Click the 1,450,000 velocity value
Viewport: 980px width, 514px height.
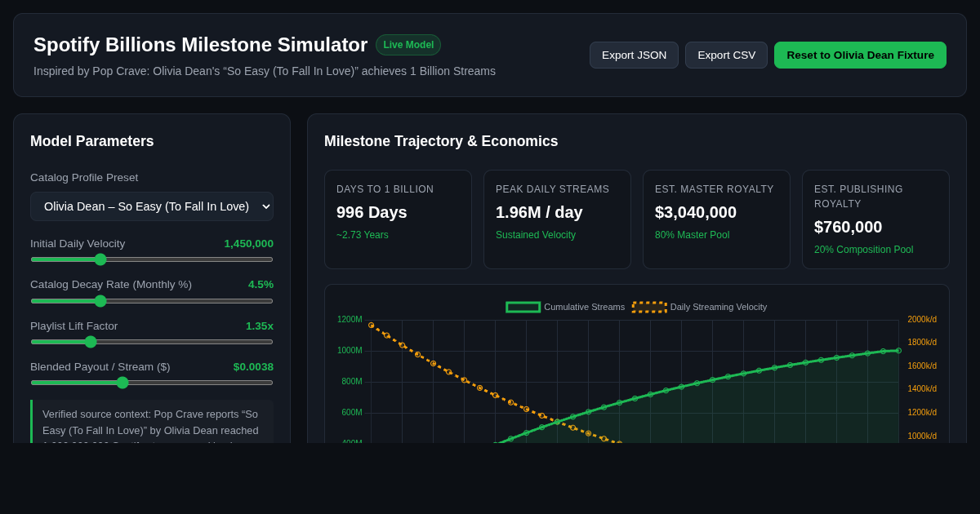coord(248,243)
